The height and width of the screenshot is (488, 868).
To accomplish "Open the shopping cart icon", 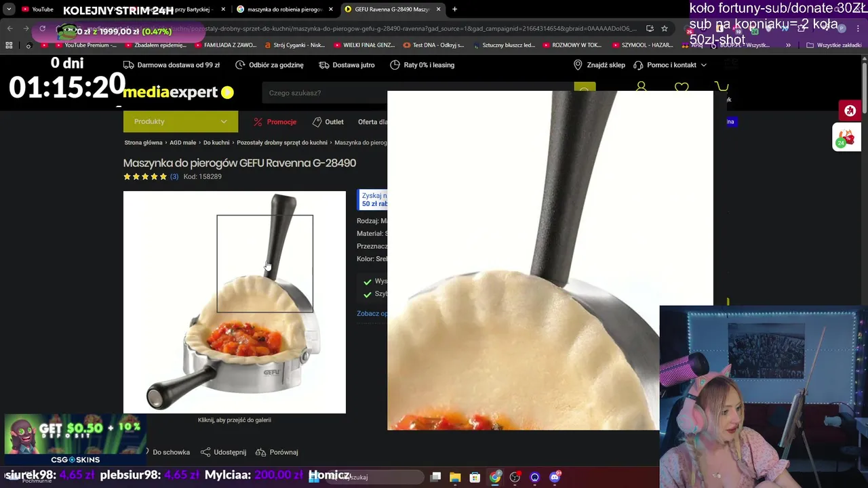I will (x=722, y=87).
